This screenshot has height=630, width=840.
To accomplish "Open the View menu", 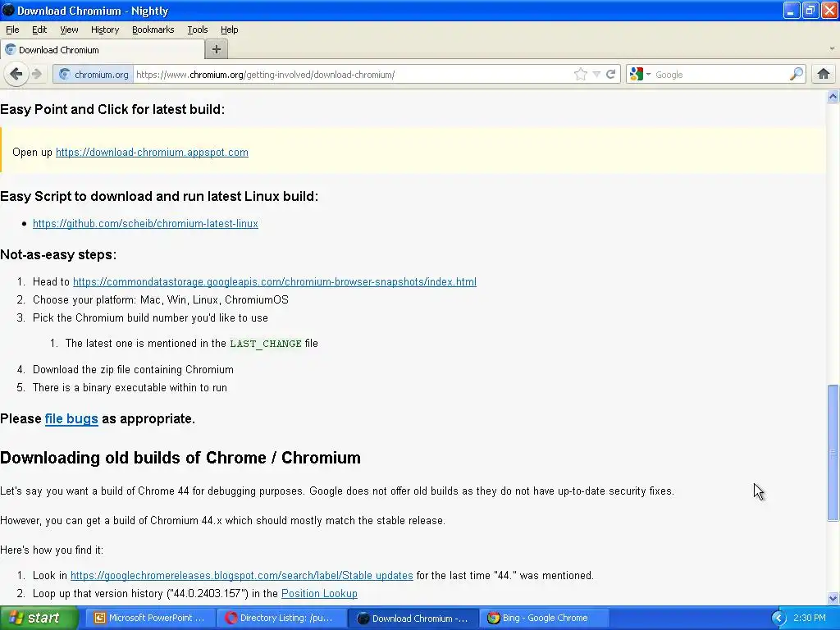I will 69,30.
